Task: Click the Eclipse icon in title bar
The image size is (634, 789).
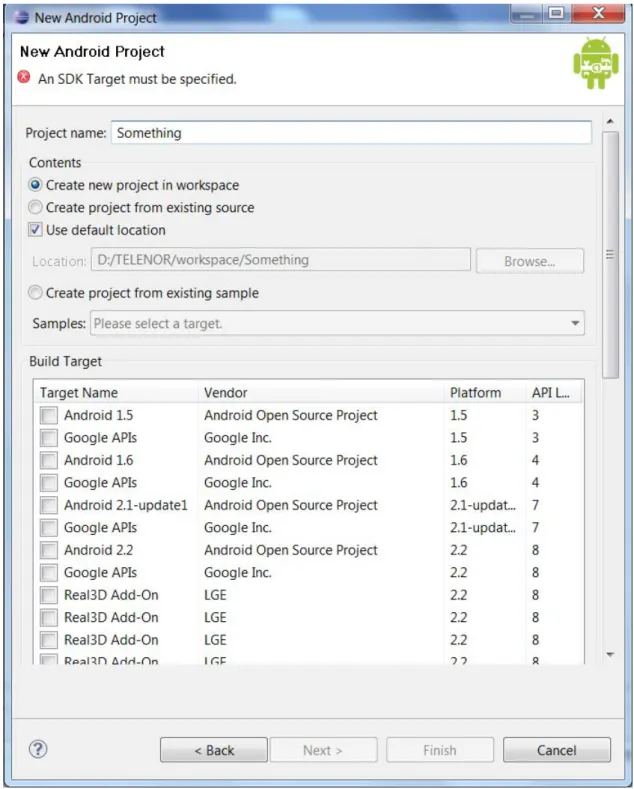Action: pyautogui.click(x=21, y=17)
